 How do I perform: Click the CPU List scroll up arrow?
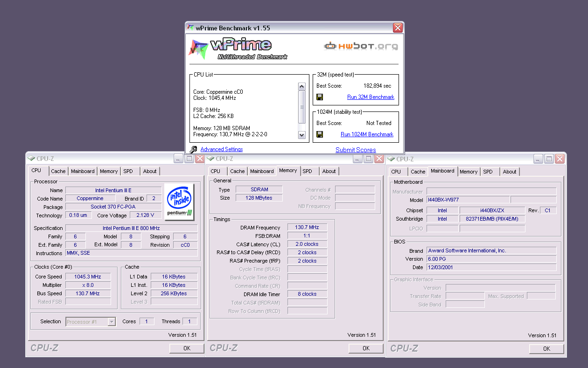[301, 86]
